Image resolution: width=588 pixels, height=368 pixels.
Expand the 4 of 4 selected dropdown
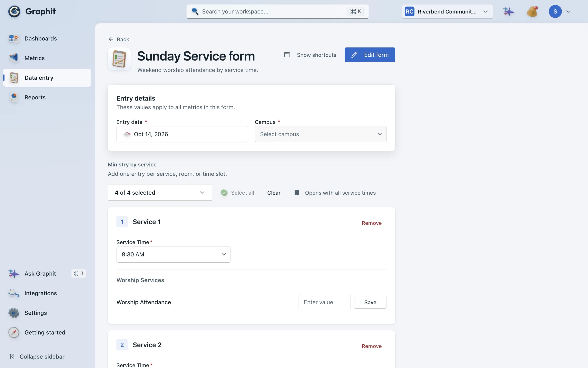tap(160, 193)
